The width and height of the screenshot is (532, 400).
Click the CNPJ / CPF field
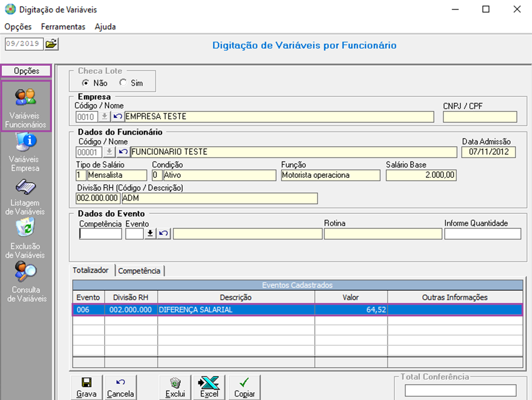coord(480,117)
